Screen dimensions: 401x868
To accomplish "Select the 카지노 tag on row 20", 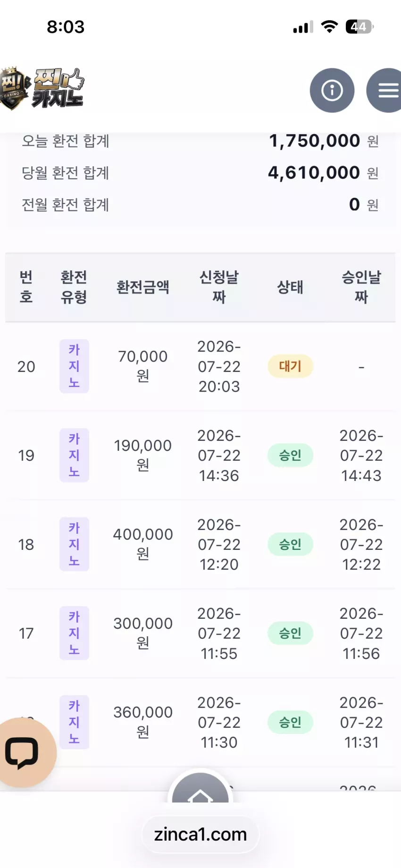I will (74, 366).
